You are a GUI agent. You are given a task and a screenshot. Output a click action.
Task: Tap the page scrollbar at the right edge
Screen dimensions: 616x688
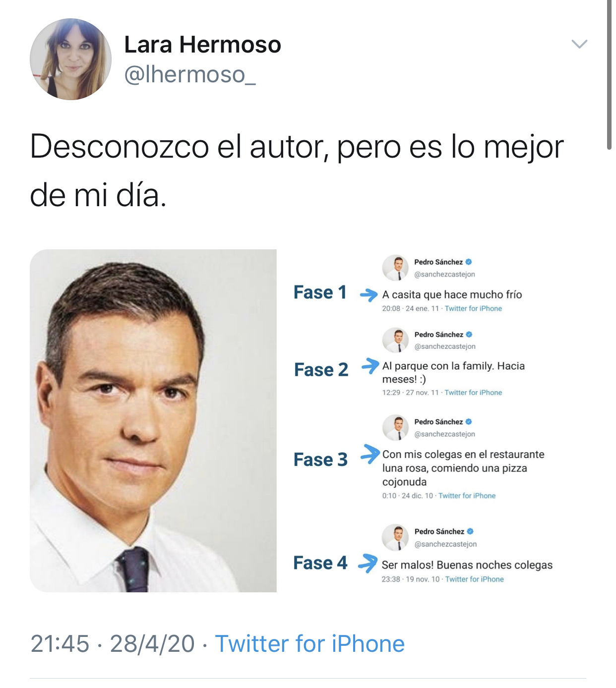click(610, 74)
